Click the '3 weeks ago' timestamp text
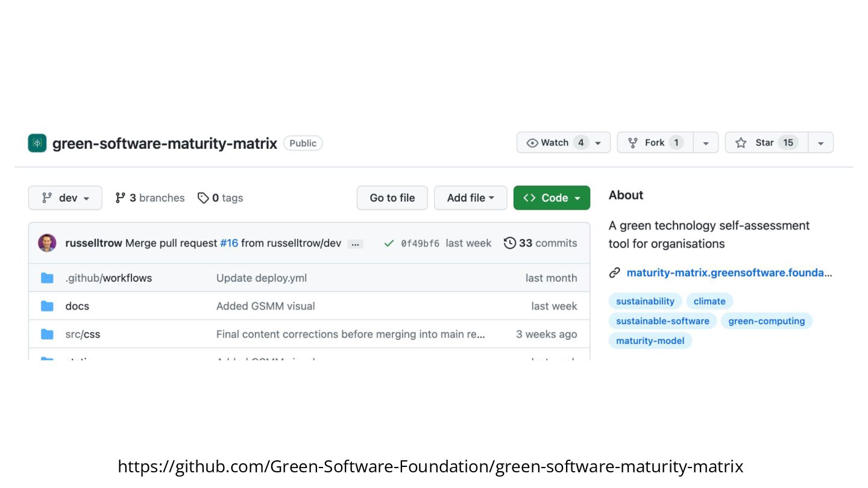The height and width of the screenshot is (488, 868). [x=546, y=334]
